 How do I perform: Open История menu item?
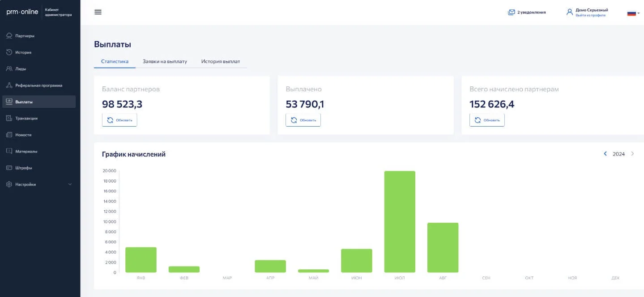click(x=39, y=52)
